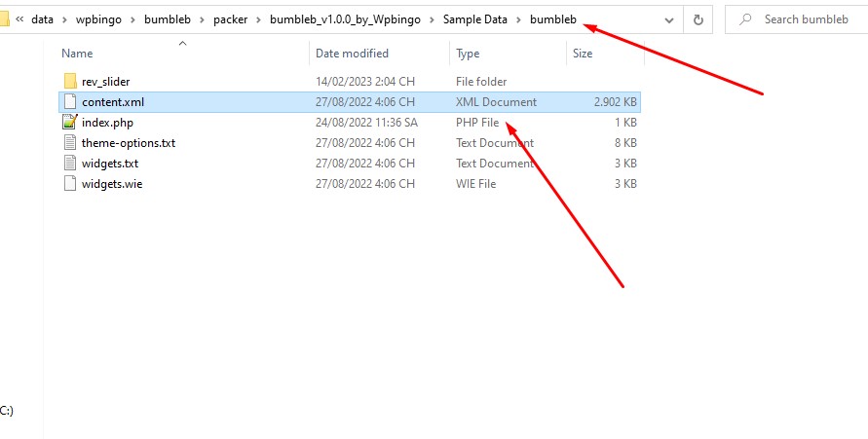Select the index.php file name
The height and width of the screenshot is (439, 868).
point(107,123)
